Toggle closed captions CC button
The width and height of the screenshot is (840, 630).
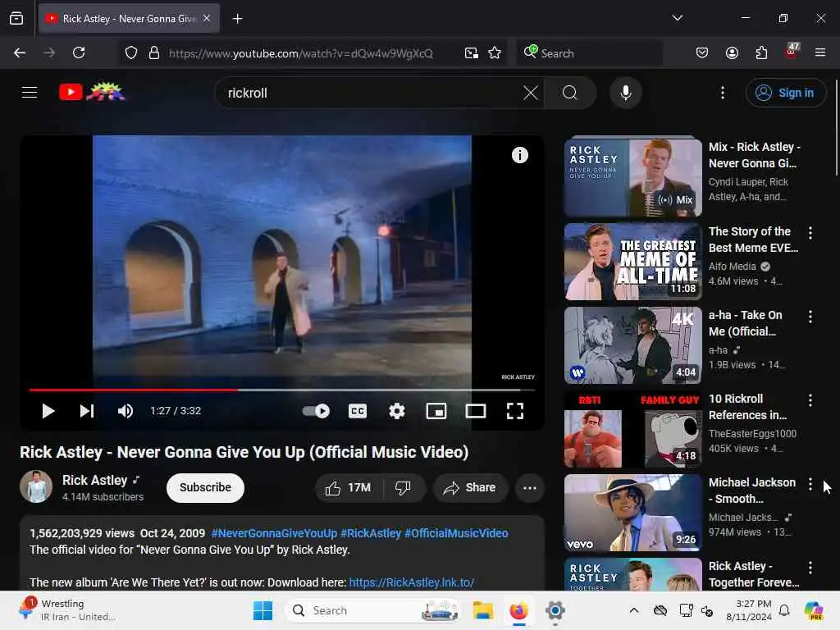(358, 411)
